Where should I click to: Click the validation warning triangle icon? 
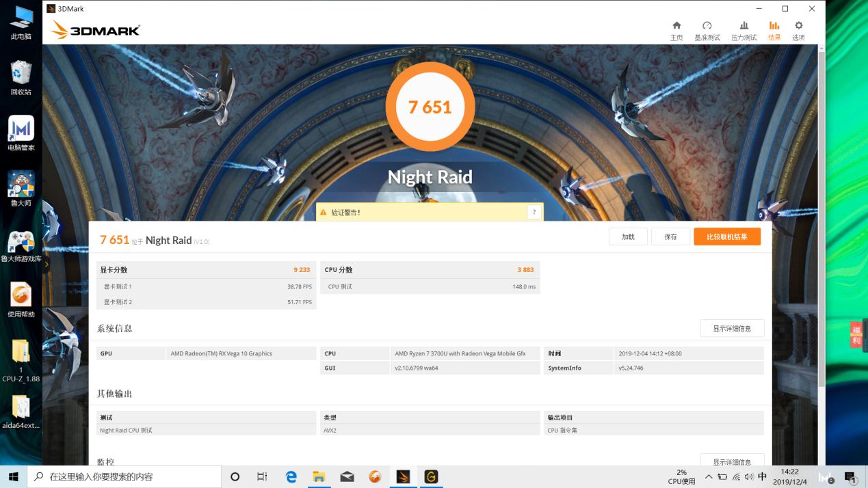pos(324,213)
